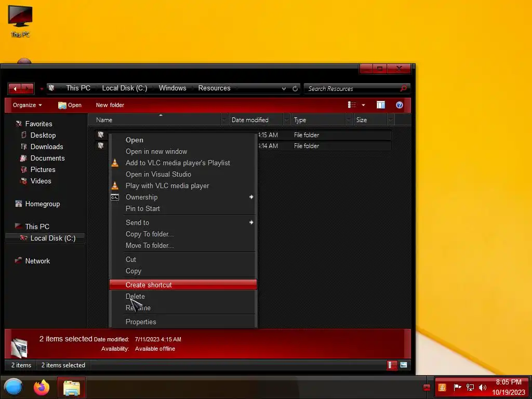Screen dimensions: 532x399
Task: Click Resources breadcrumb in address bar
Action: coord(214,88)
